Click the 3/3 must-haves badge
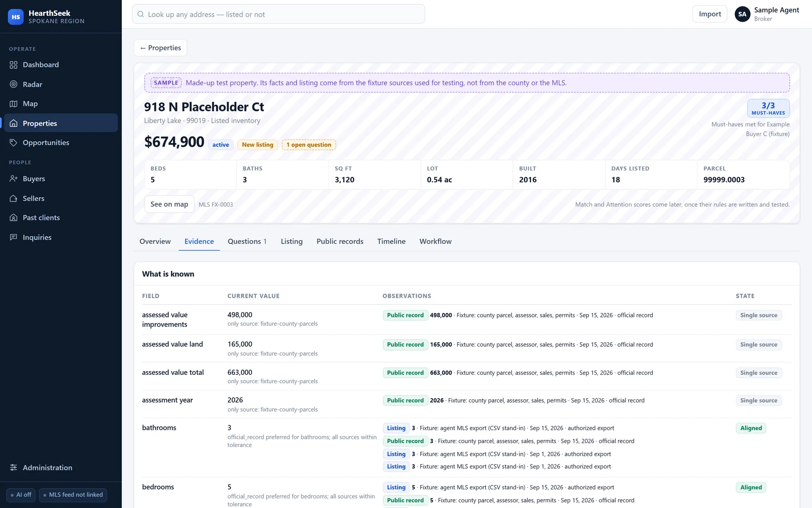The width and height of the screenshot is (812, 508). [768, 109]
